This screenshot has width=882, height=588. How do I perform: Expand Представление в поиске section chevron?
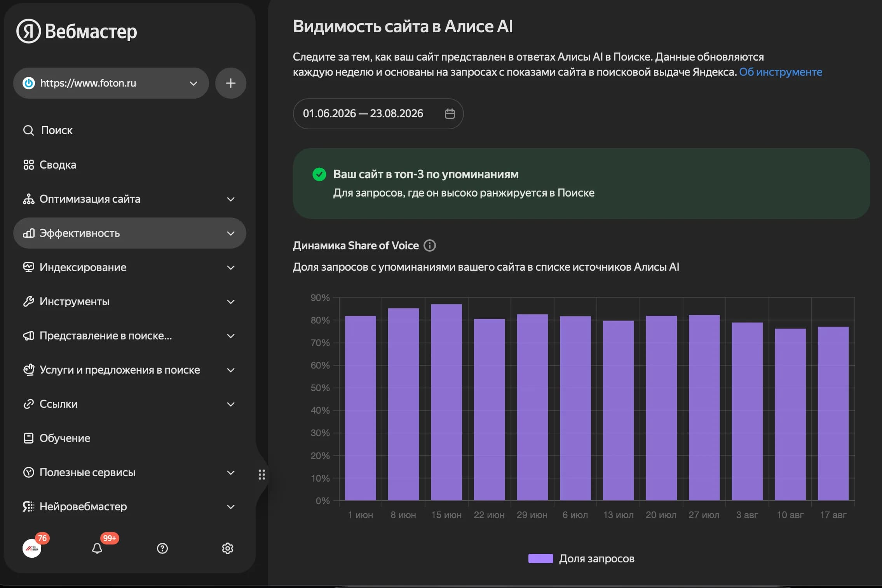(x=231, y=336)
